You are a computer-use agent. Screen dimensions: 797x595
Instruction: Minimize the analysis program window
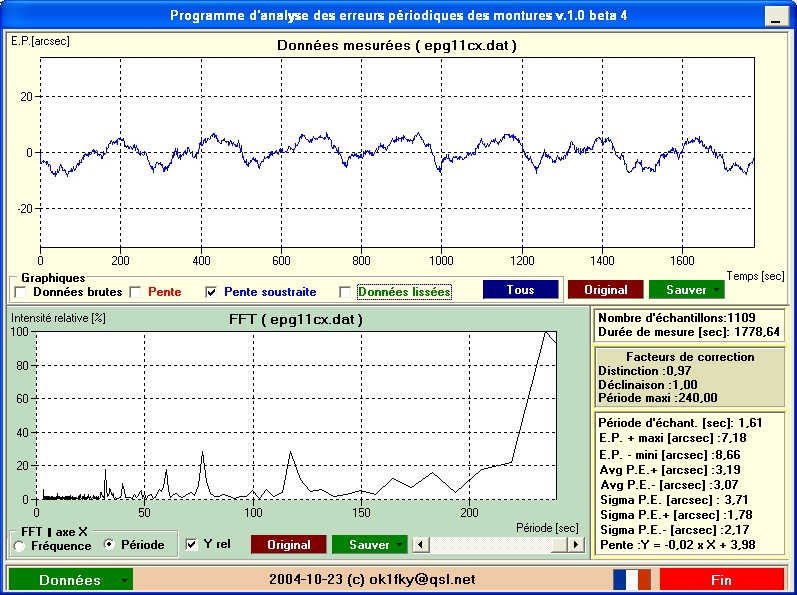click(x=776, y=17)
